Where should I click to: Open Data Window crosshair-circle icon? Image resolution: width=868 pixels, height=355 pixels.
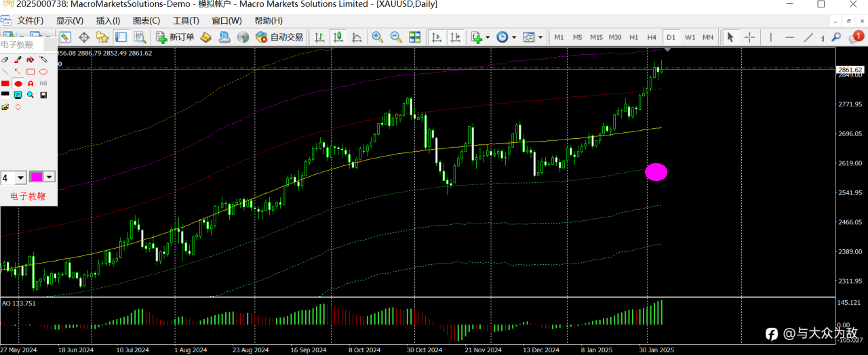point(85,37)
